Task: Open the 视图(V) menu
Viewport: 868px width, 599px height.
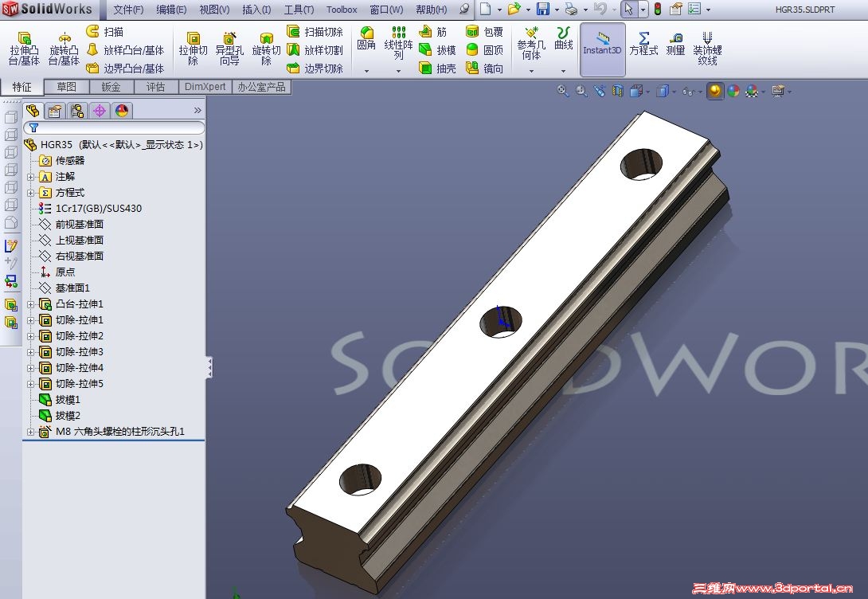Action: point(214,10)
